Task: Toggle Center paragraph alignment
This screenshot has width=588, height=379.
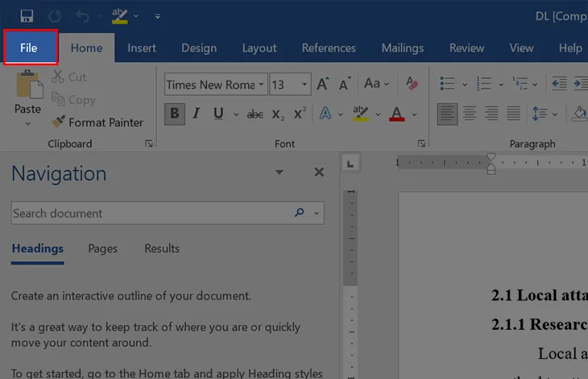Action: point(469,114)
